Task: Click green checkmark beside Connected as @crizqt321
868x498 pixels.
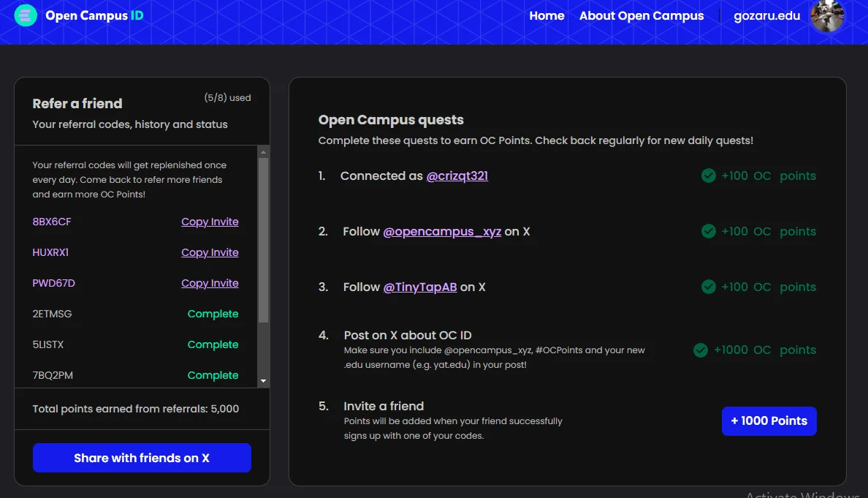Action: 708,176
